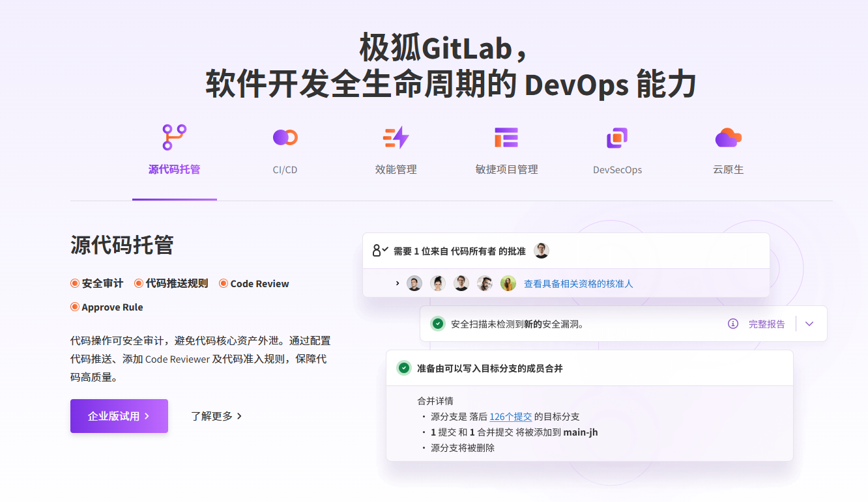Click the green check icon beside 准备由可以写入
The height and width of the screenshot is (502, 868).
click(x=404, y=368)
